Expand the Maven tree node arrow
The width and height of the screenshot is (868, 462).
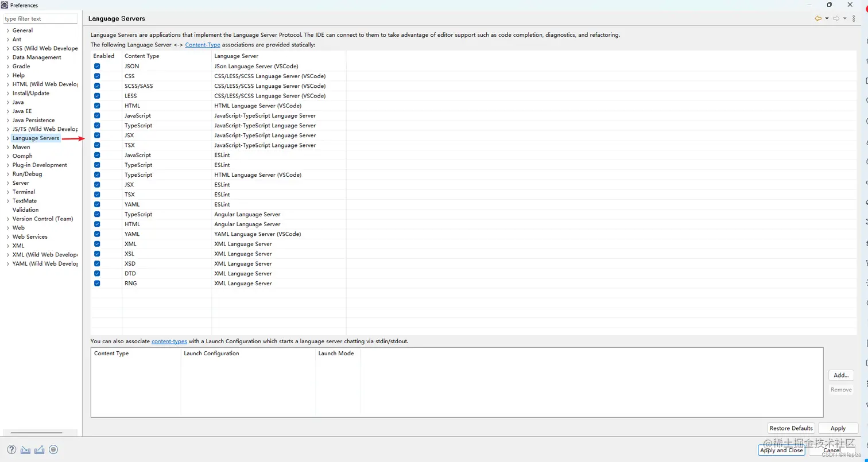coord(7,147)
